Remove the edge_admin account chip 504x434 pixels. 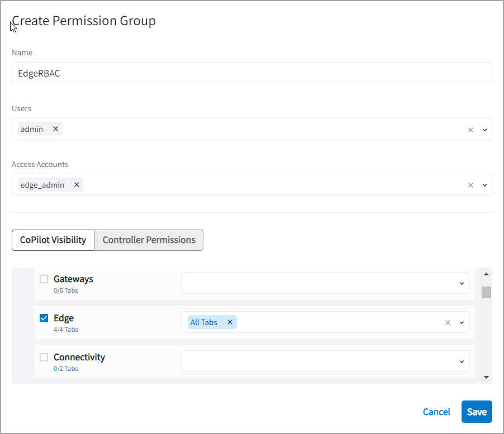(x=77, y=185)
